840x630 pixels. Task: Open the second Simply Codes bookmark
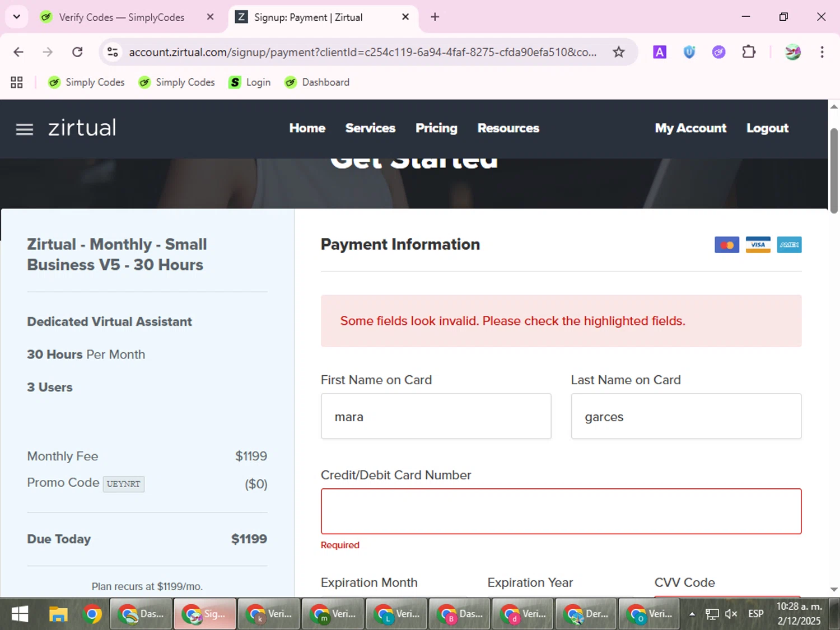(176, 82)
